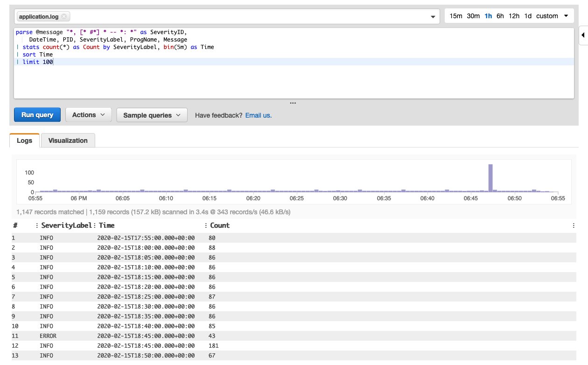
Task: Click the Count value 80
Action: click(x=212, y=238)
